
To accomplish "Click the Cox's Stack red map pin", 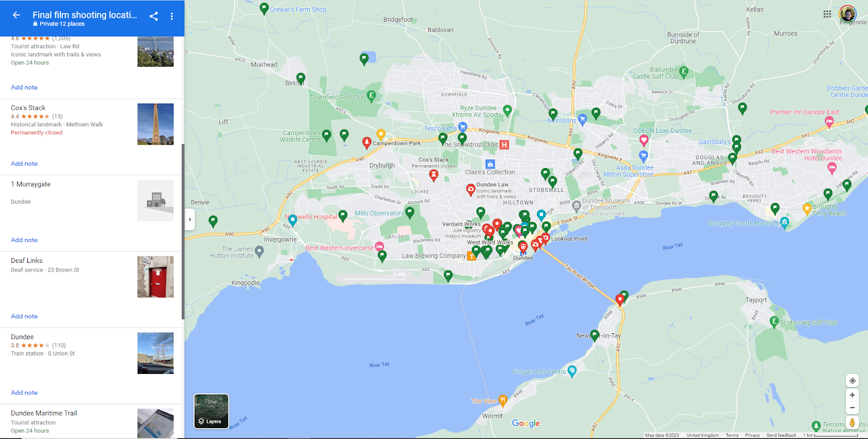I will [x=433, y=175].
